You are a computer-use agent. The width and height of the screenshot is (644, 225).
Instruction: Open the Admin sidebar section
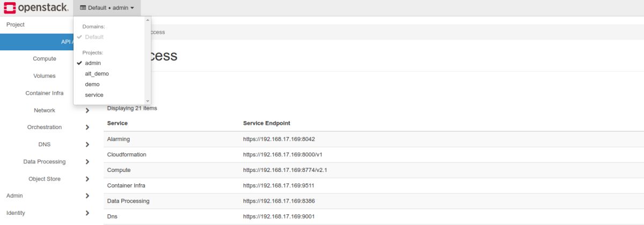click(14, 196)
